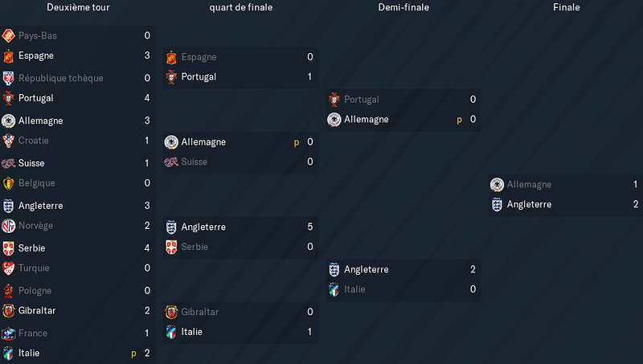Click the Finale score 2 for Angleterre
Screen dimensions: 643x364
pos(635,204)
